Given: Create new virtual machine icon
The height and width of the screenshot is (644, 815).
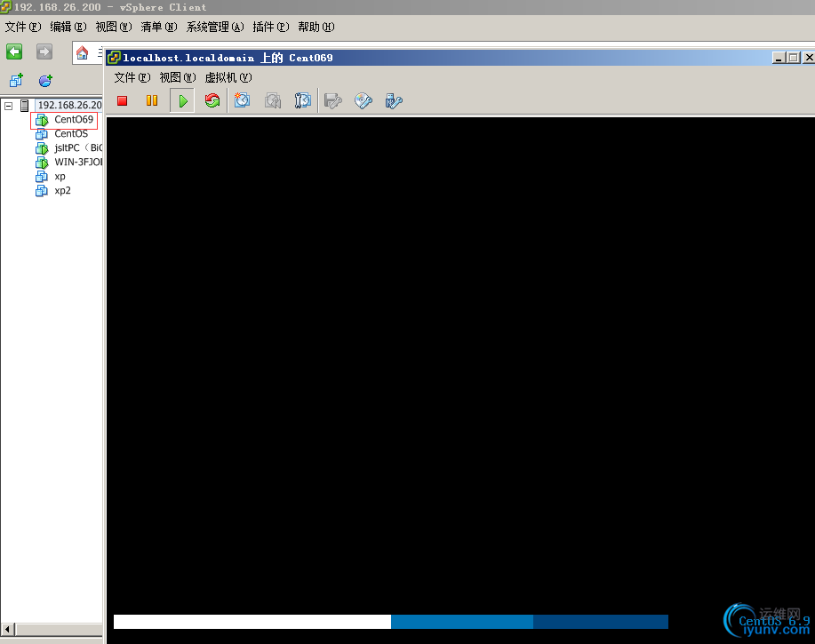Looking at the screenshot, I should coord(16,81).
